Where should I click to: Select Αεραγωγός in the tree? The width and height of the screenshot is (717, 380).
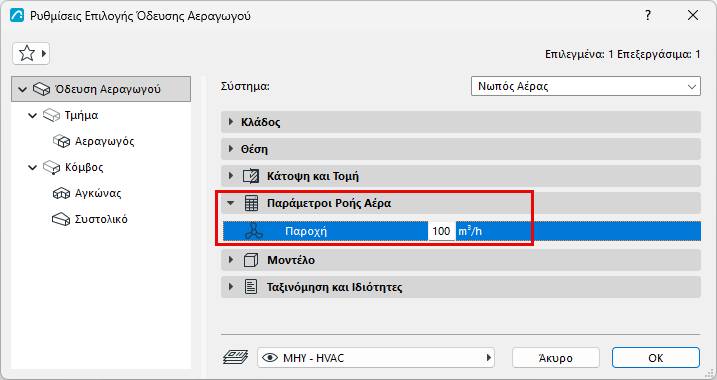(x=104, y=141)
